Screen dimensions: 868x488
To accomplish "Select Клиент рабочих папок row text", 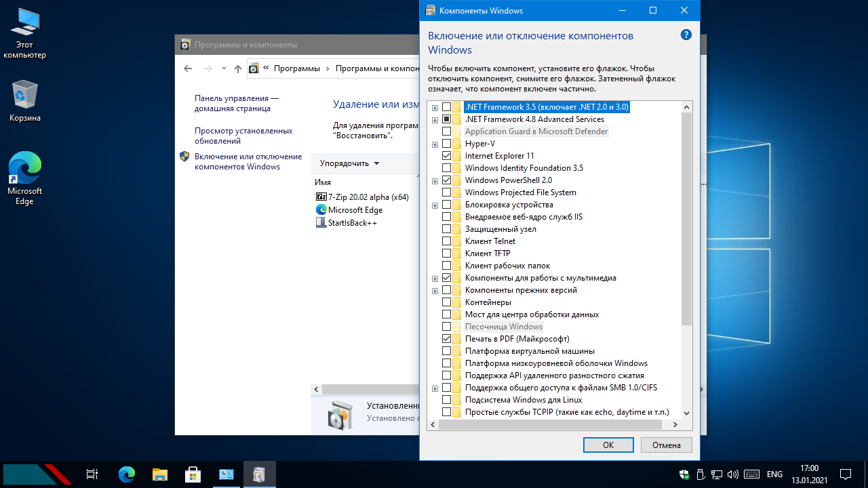I will (508, 266).
